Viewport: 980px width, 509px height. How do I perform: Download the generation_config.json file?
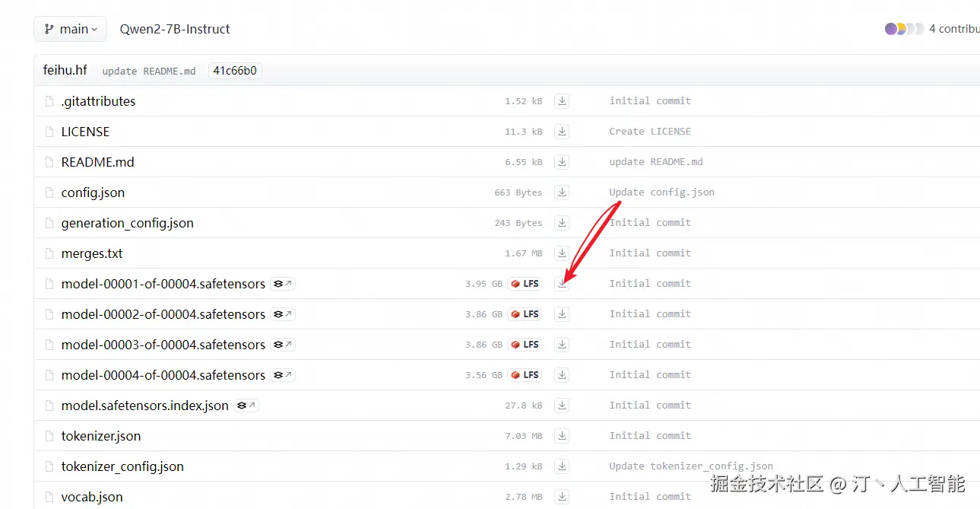coord(562,222)
